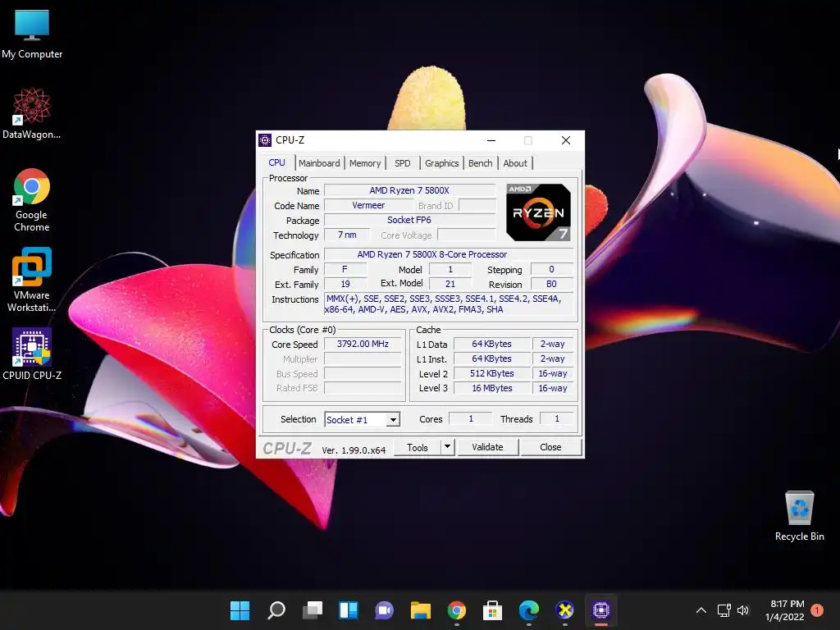840x630 pixels.
Task: Switch to the About tab
Action: [515, 163]
